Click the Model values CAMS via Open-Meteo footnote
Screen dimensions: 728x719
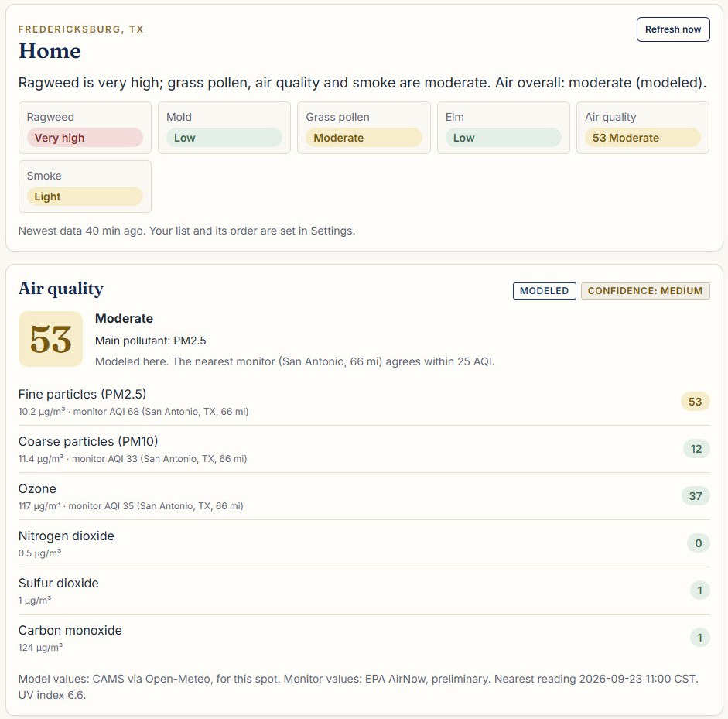358,687
